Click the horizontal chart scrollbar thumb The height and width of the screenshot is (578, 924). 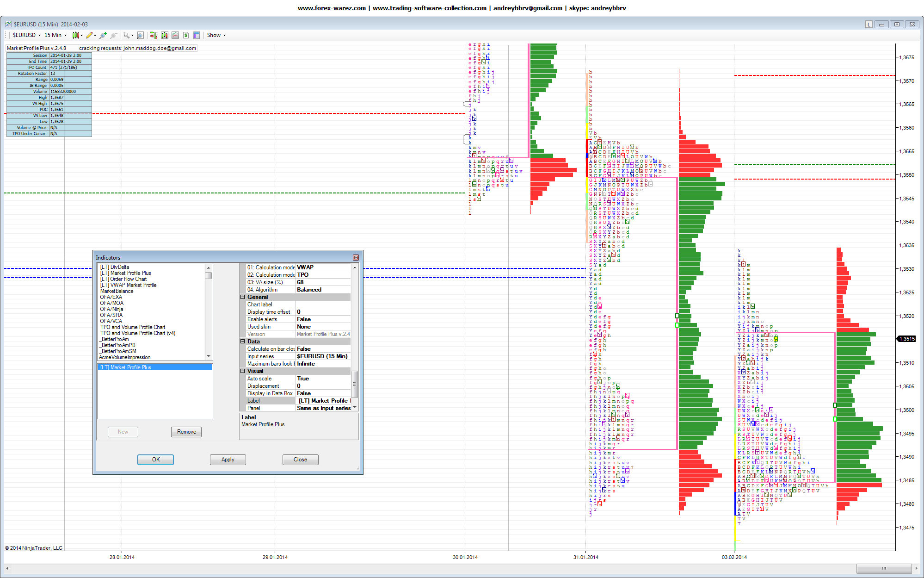click(884, 568)
